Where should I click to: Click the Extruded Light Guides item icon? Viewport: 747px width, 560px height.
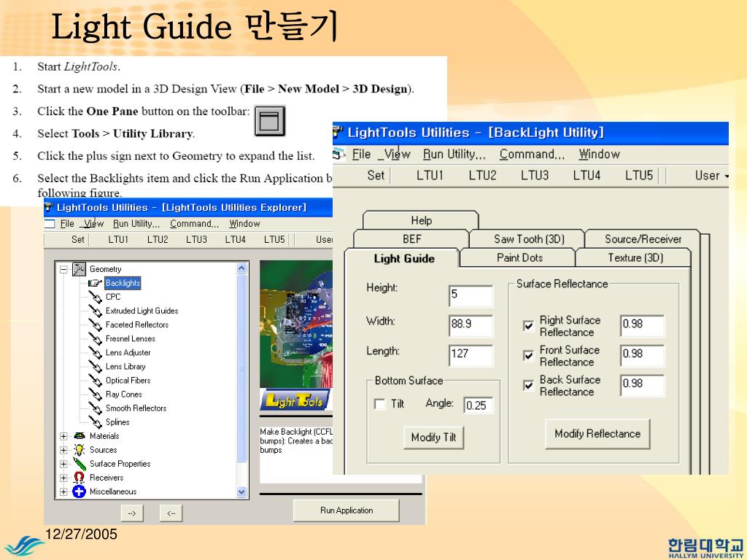coord(96,311)
